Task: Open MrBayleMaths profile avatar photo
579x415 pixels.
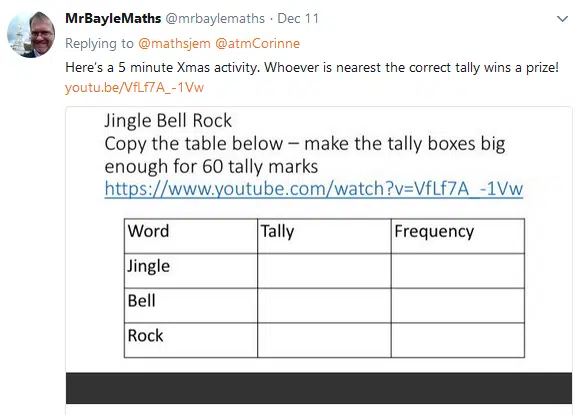Action: coord(31,35)
